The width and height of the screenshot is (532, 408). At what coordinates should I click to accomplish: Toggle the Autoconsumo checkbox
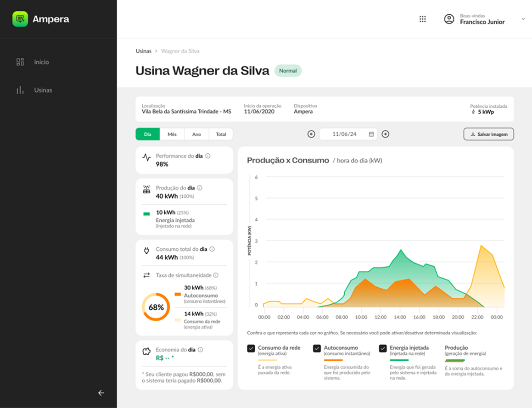point(317,348)
